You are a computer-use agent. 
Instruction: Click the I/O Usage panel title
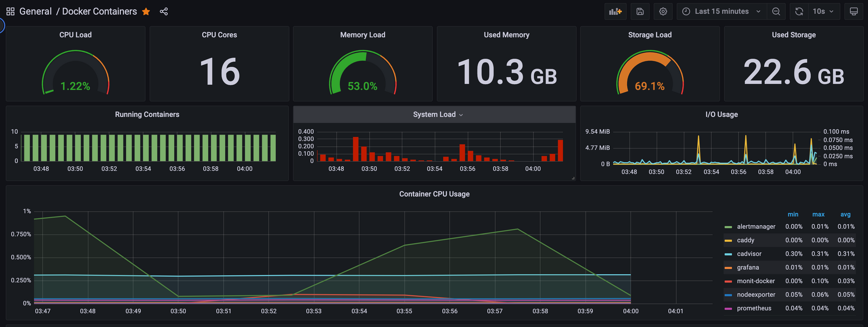[722, 115]
